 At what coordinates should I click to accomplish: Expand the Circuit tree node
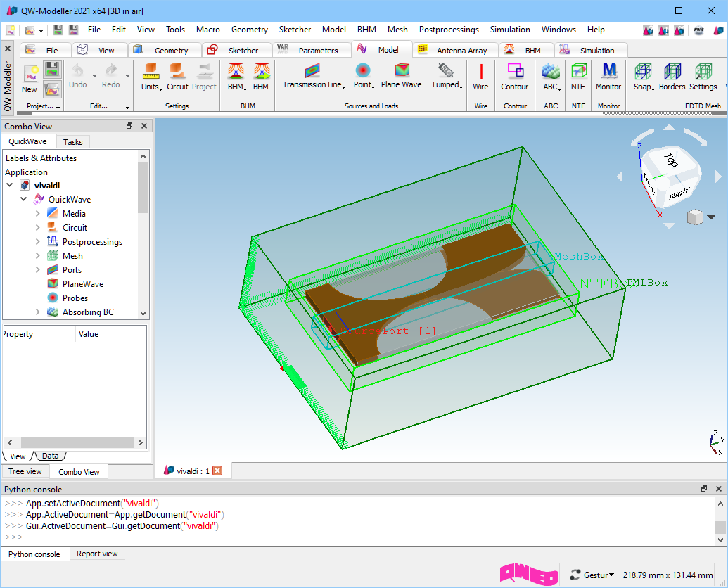point(38,227)
